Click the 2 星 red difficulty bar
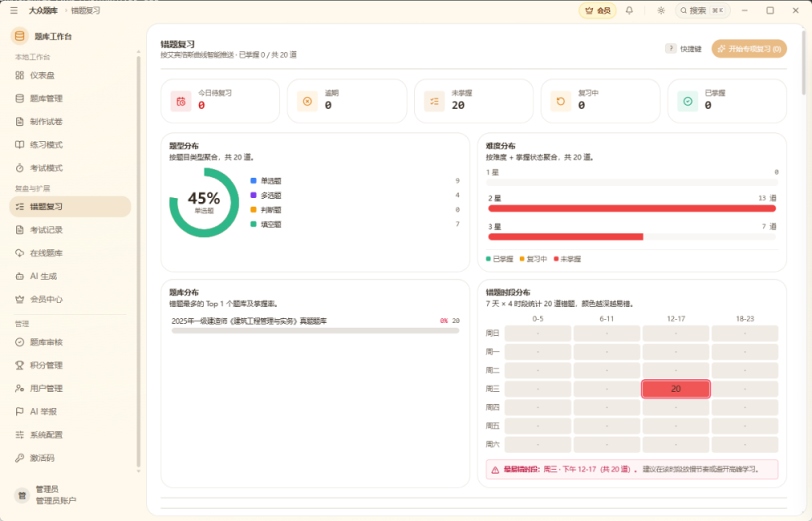This screenshot has height=521, width=812. (632, 209)
